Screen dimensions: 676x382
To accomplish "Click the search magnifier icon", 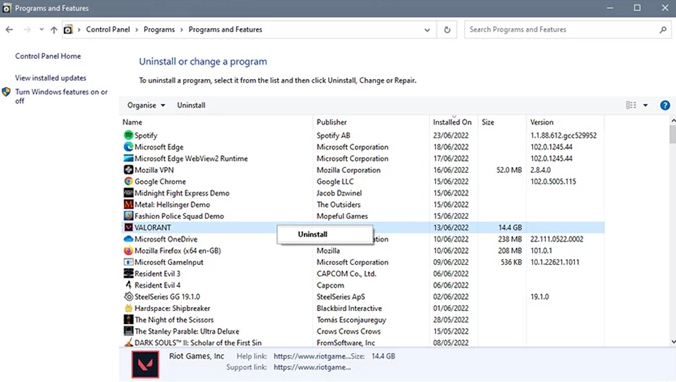I will pyautogui.click(x=663, y=30).
